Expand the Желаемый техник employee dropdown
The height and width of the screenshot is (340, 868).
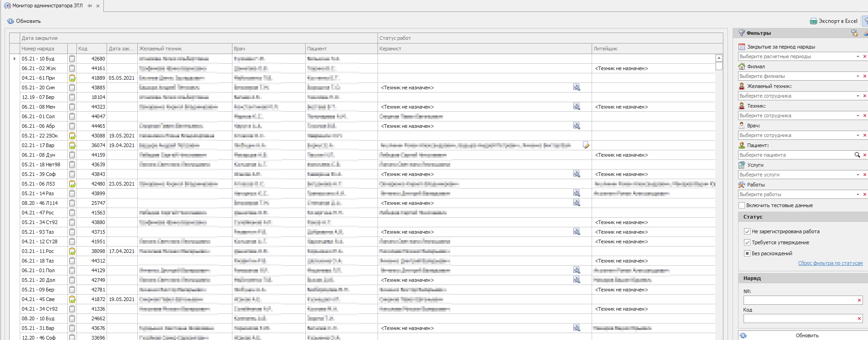tap(857, 96)
